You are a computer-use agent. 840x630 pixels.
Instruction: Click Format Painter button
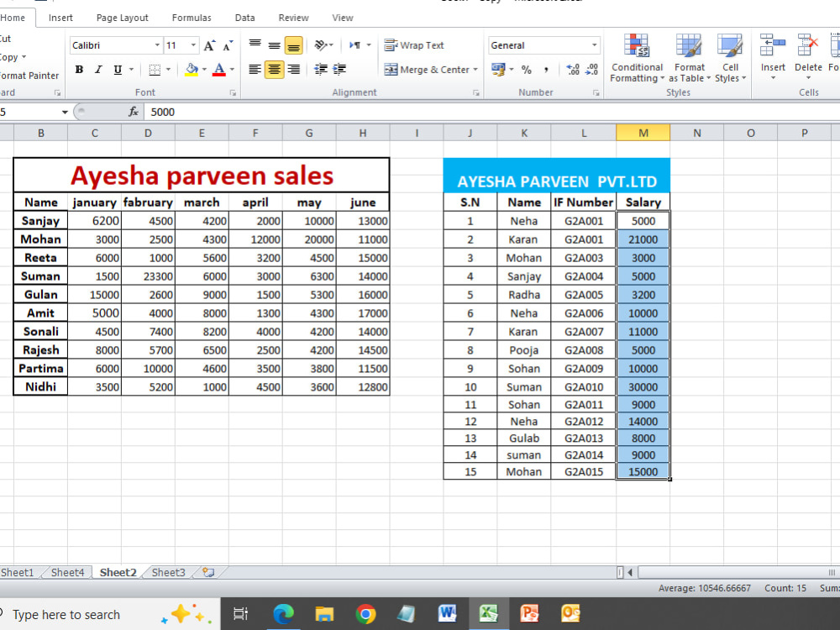click(29, 76)
